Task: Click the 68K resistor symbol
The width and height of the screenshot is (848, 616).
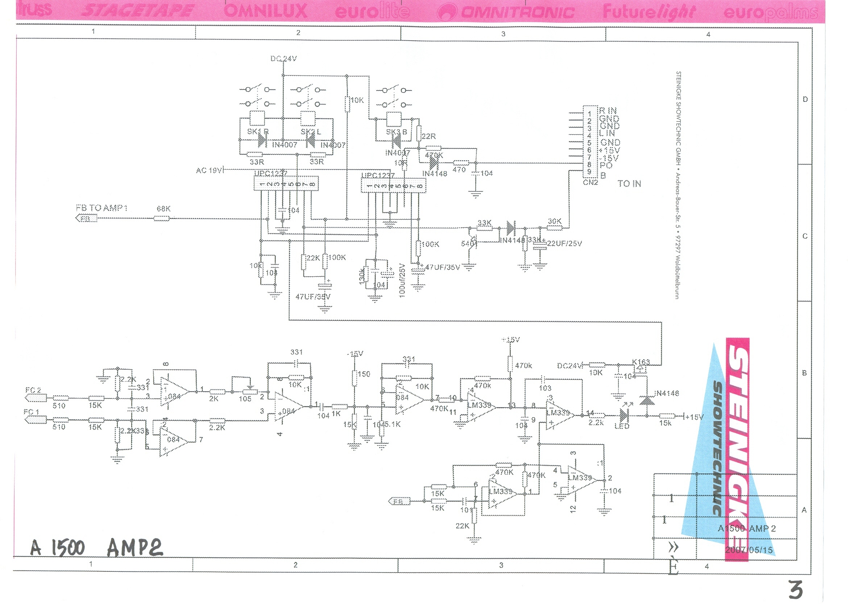Action: point(162,218)
